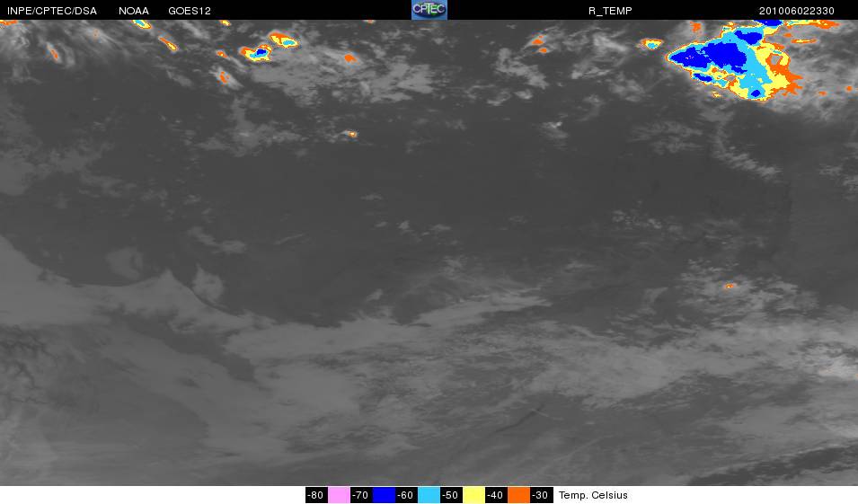Click the R_TEMP product label
The width and height of the screenshot is (858, 504).
point(610,11)
